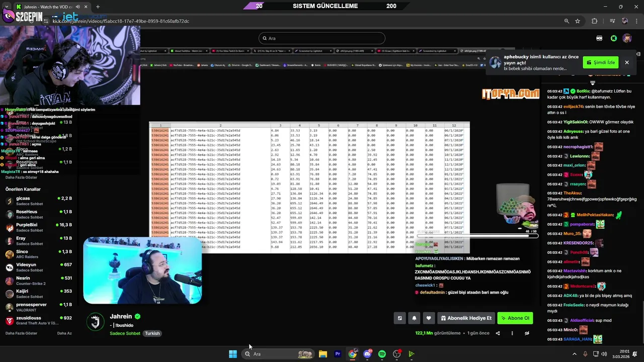Open the Kick user profile avatar

(627, 38)
